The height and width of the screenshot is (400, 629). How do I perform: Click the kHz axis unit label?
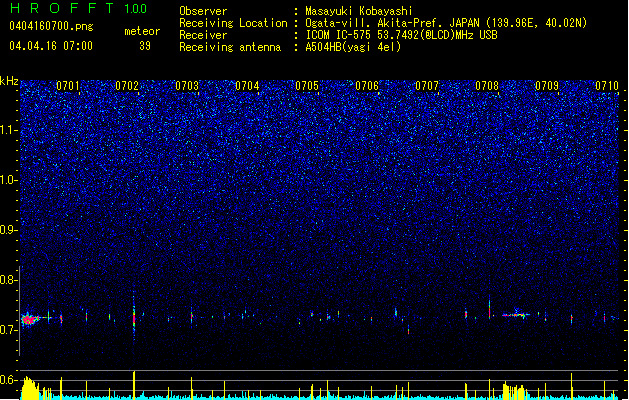coord(9,81)
